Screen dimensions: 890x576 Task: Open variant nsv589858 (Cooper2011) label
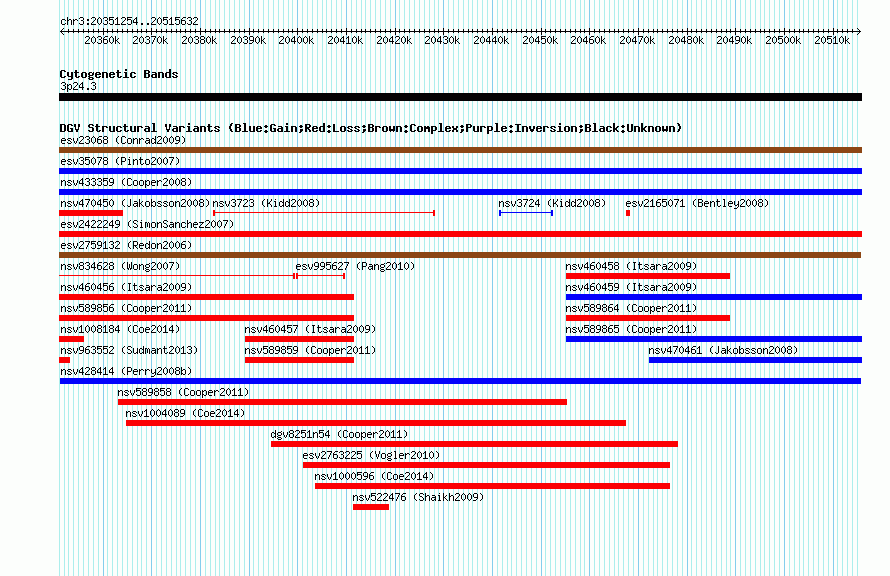click(x=183, y=392)
